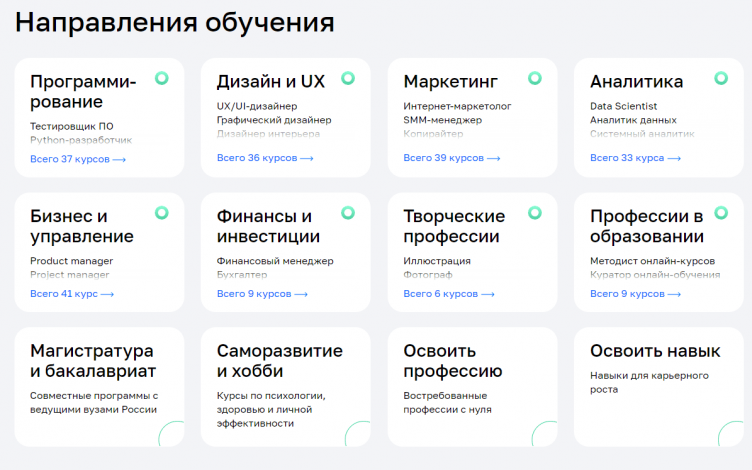Pick 'Data Scientist' course entry

pos(623,106)
